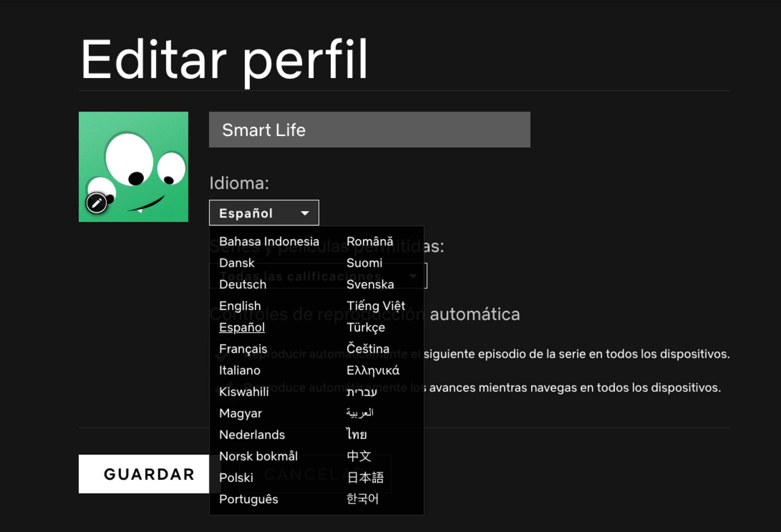The width and height of the screenshot is (781, 532).
Task: Select 日本語 from the language list
Action: 365,477
